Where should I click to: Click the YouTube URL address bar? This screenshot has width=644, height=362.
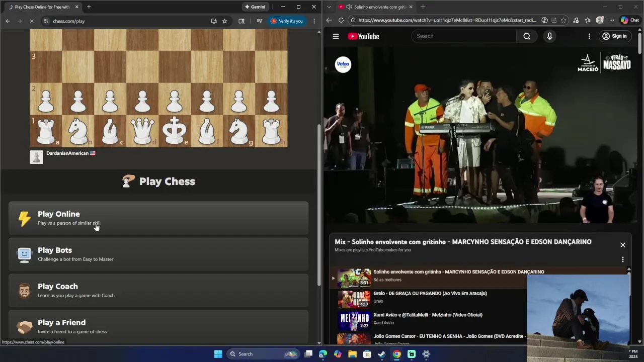pos(448,20)
